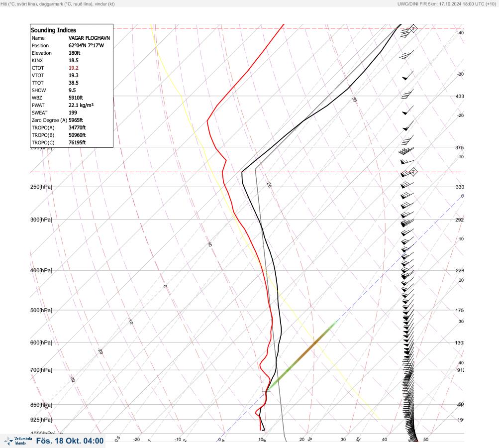This screenshot has height=448, width=499.
Task: Click the lower tropopause diamond marker near 250hPa
Action: point(413,172)
